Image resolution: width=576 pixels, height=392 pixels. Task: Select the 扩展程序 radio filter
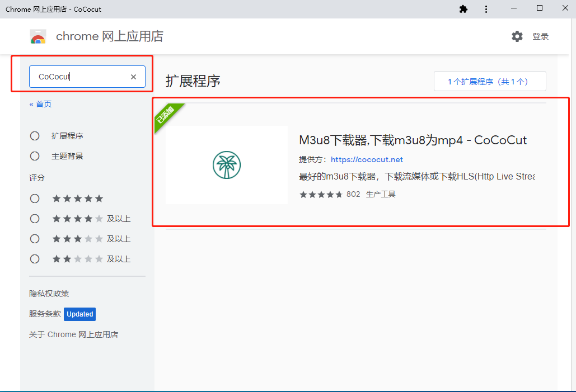(35, 136)
